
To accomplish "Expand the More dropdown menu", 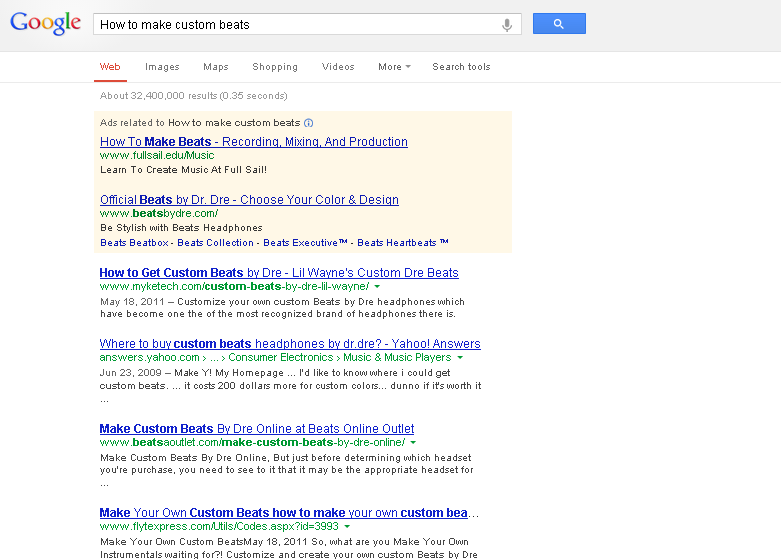I will tap(394, 67).
